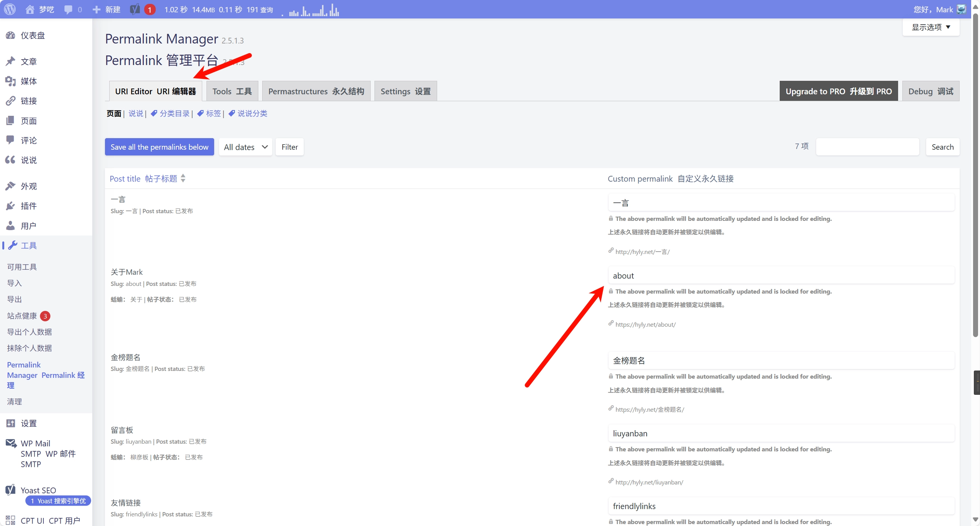Click the about custom permalink field

[x=781, y=276]
